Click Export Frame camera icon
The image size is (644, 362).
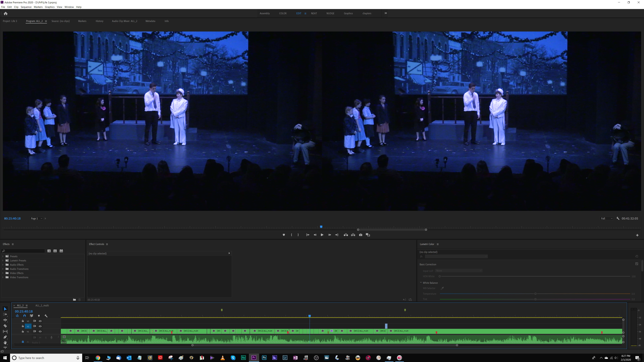click(x=361, y=235)
